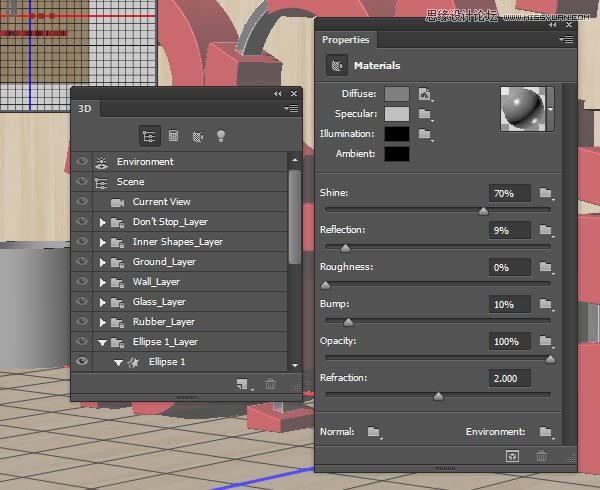Select the 3D panel tab
600x490 pixels.
coord(85,109)
